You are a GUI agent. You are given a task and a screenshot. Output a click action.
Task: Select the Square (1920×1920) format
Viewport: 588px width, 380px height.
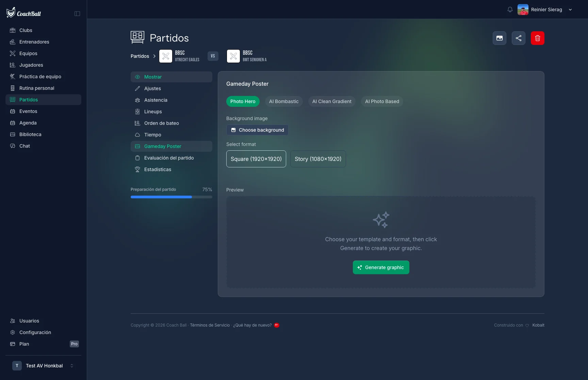coord(256,159)
